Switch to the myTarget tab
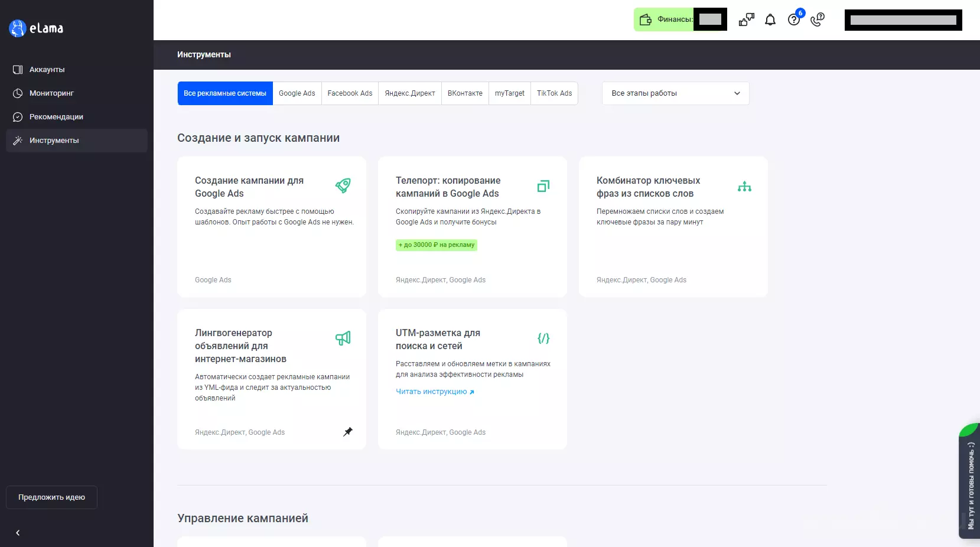Screen dimensions: 980x547 click(510, 93)
